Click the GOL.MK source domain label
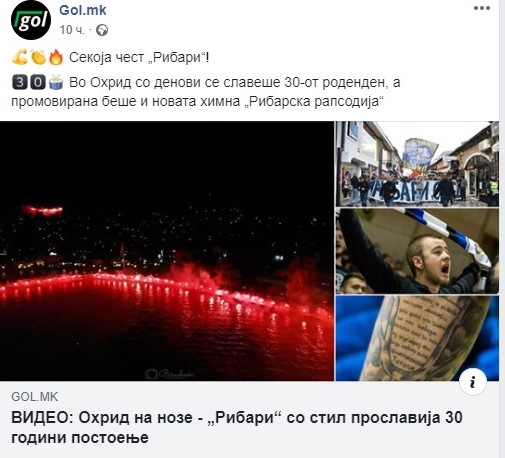 click(x=35, y=397)
